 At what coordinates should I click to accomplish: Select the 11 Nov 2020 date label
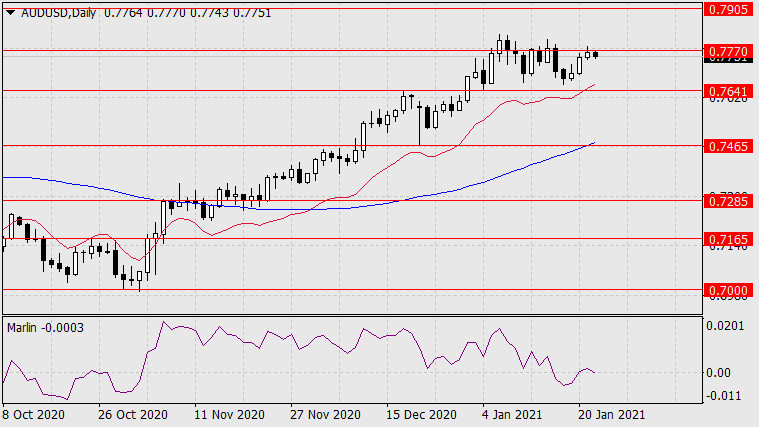[229, 415]
